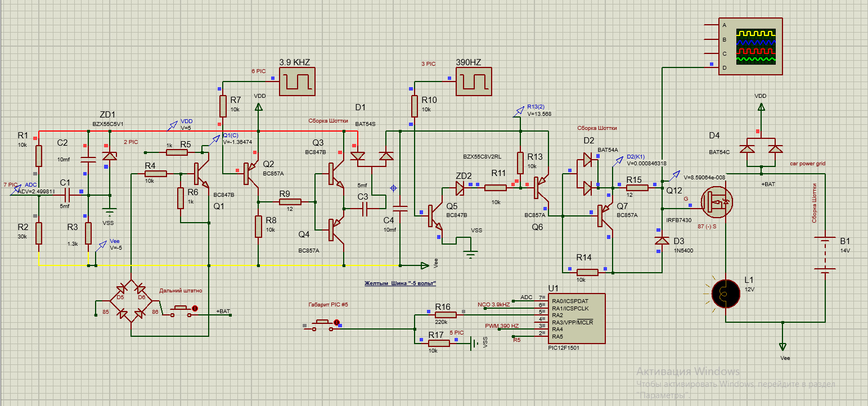Viewport: 868px width, 406px height.
Task: Select transistor Q4 BC857A symbol
Action: pyautogui.click(x=336, y=229)
